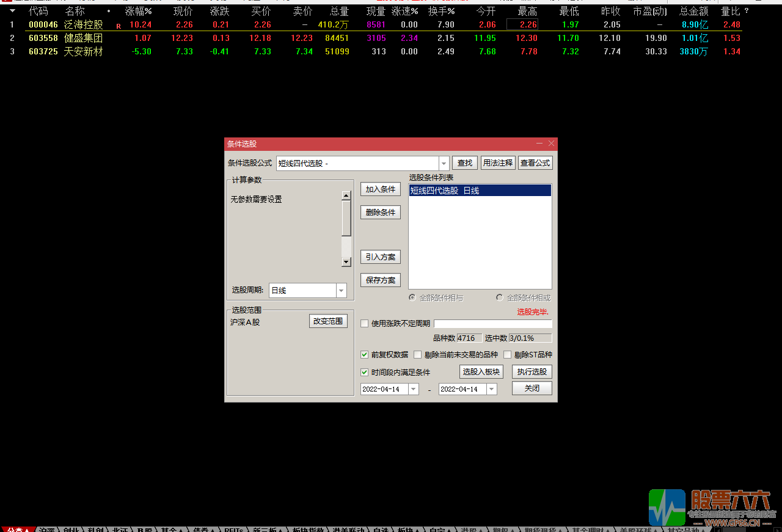The image size is (782, 532).
Task: Select stock name 天安新材
Action: click(x=84, y=51)
